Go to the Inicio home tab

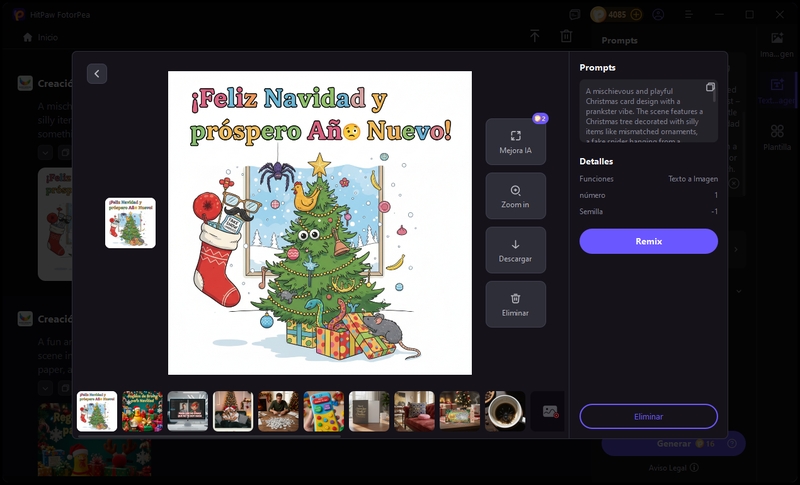click(x=40, y=36)
